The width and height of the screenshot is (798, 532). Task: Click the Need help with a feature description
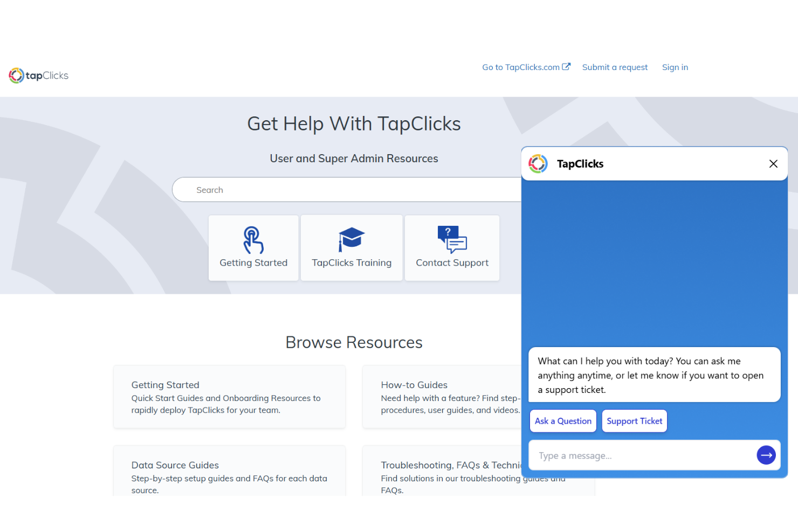tap(451, 404)
